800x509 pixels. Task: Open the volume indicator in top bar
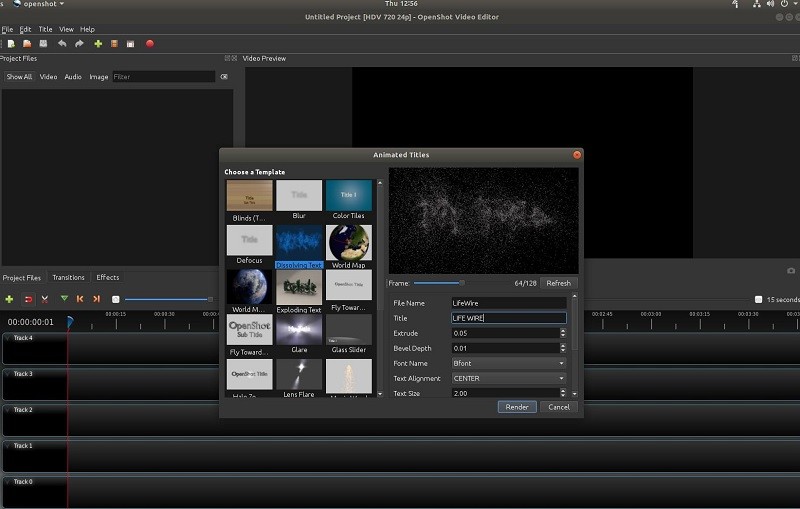pyautogui.click(x=770, y=4)
